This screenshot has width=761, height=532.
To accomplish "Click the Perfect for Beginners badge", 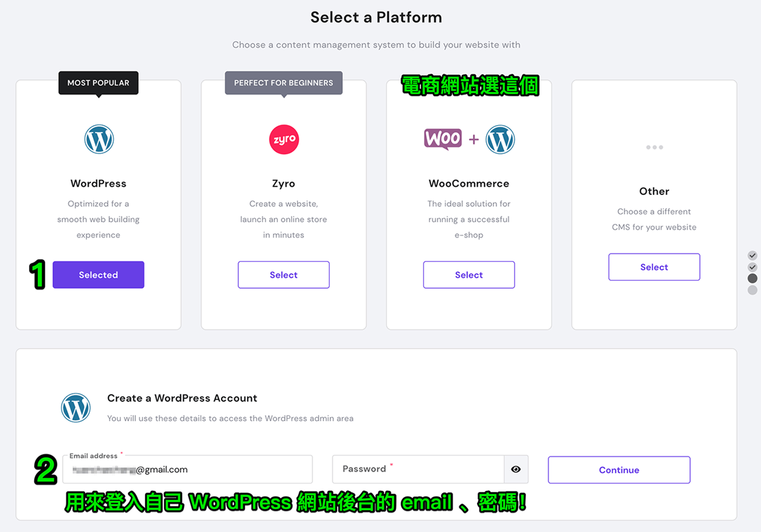I will pyautogui.click(x=283, y=83).
